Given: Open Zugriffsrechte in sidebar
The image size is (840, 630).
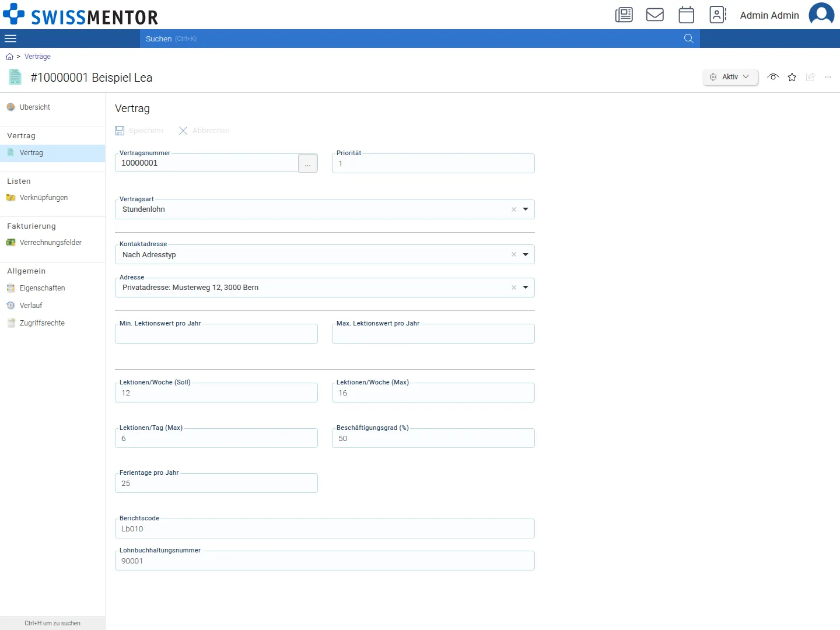Looking at the screenshot, I should tap(52, 323).
